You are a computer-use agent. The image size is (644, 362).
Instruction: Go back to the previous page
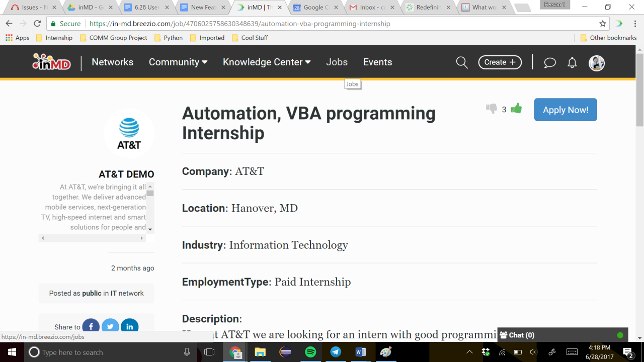pos(9,24)
